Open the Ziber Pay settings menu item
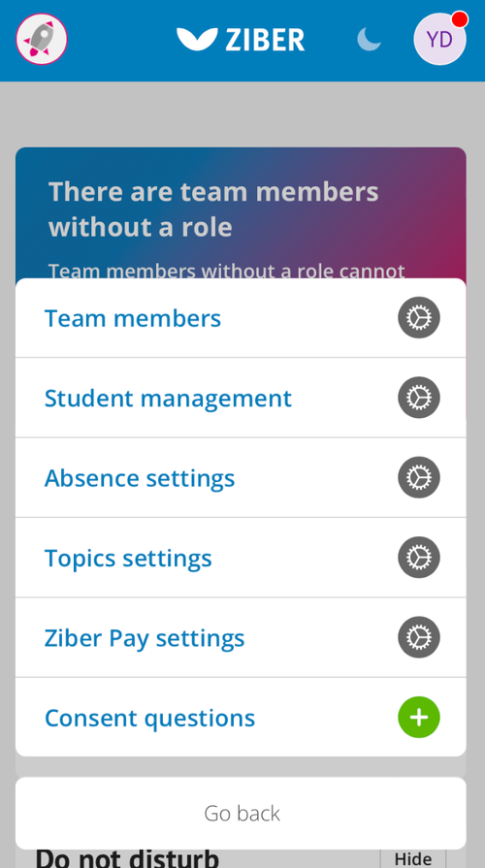This screenshot has width=485, height=868. pos(241,637)
